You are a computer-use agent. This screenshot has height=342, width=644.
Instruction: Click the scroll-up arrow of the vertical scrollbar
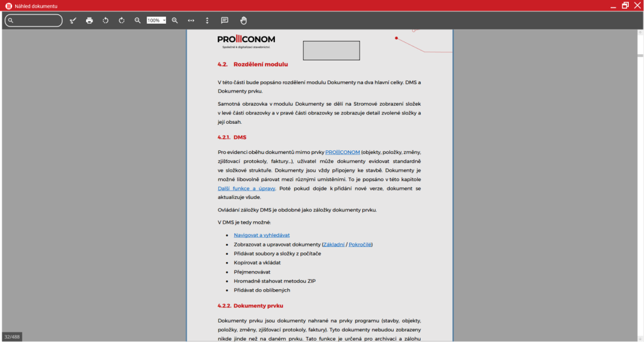[x=640, y=32]
